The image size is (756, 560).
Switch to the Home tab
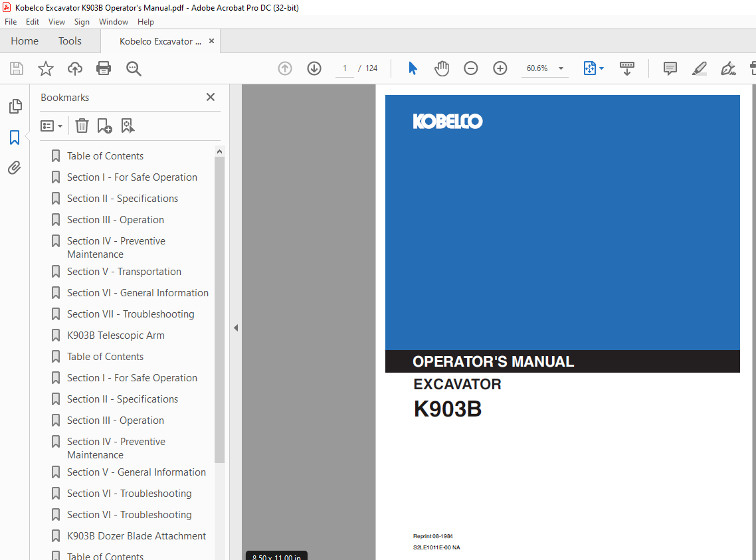pos(25,41)
